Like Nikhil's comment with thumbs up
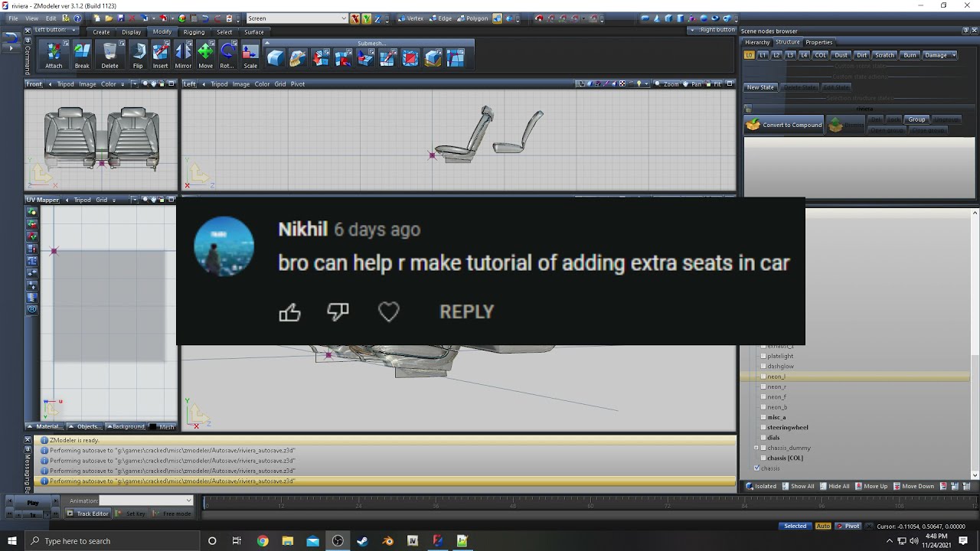The width and height of the screenshot is (980, 551). 289,311
